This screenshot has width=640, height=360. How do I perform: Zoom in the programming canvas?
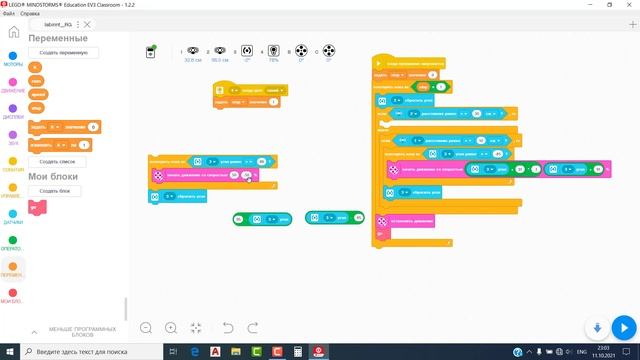[x=171, y=328]
